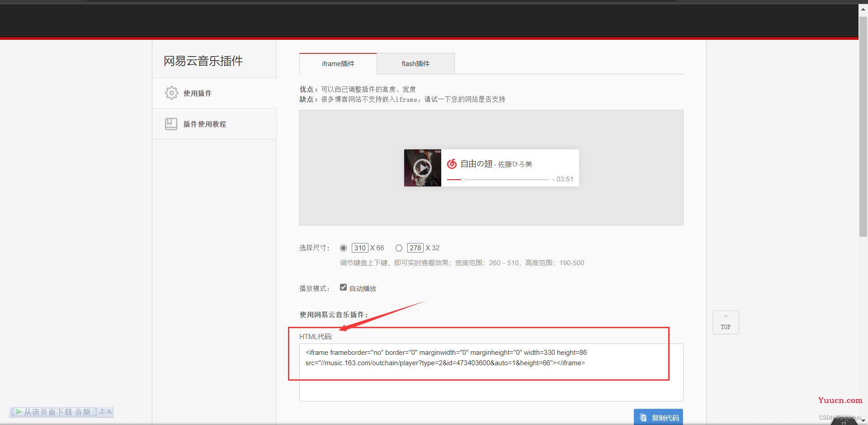Click the 从该页面下载 音频 button
The width and height of the screenshot is (868, 425).
pyautogui.click(x=54, y=412)
